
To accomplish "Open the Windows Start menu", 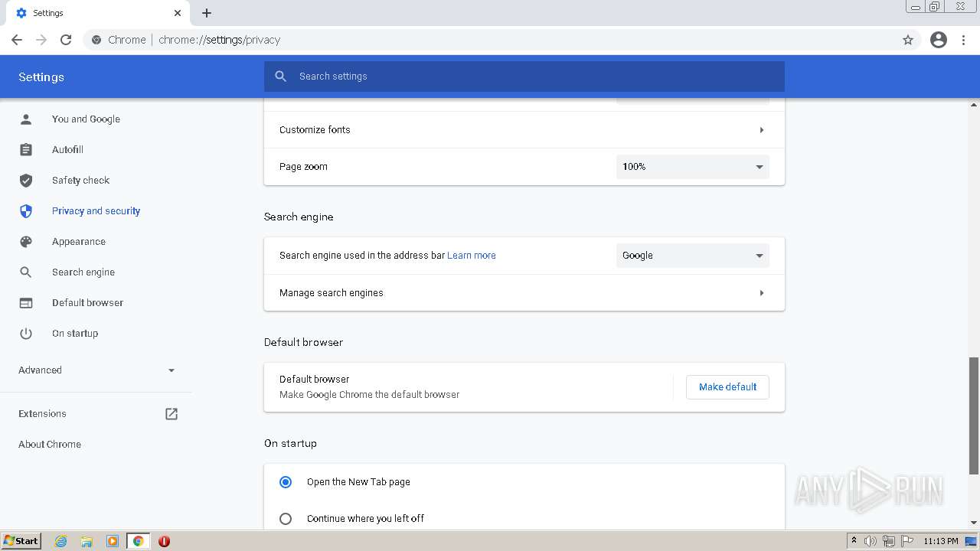I will [21, 541].
